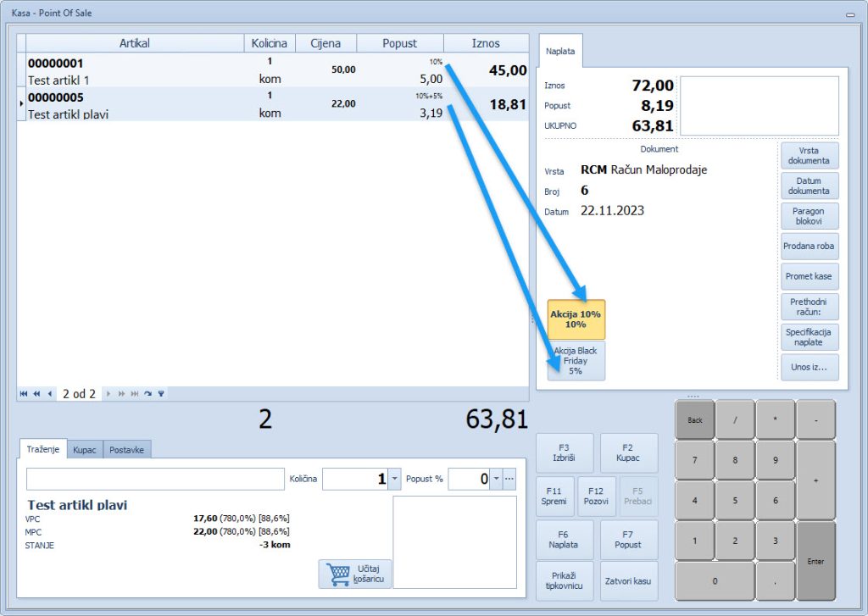868x616 pixels.
Task: Switch to the Kupac tab
Action: point(84,450)
